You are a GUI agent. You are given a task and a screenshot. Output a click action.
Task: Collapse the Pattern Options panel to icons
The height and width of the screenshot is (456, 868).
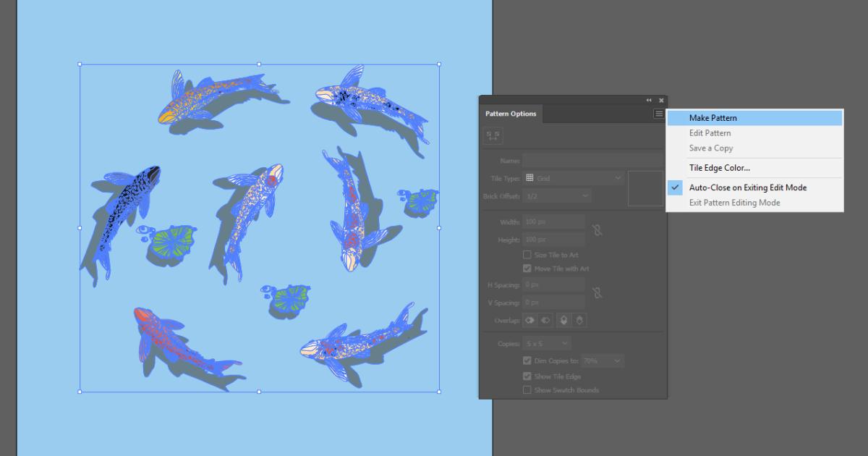648,100
